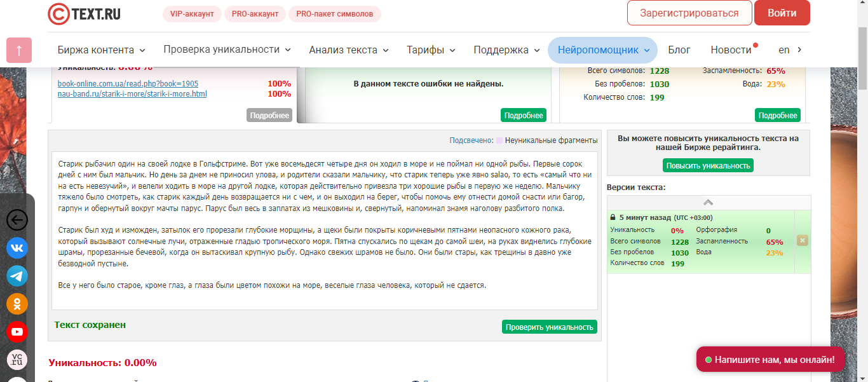The image size is (868, 382).
Task: Open nau-band.ru source link
Action: [x=132, y=94]
